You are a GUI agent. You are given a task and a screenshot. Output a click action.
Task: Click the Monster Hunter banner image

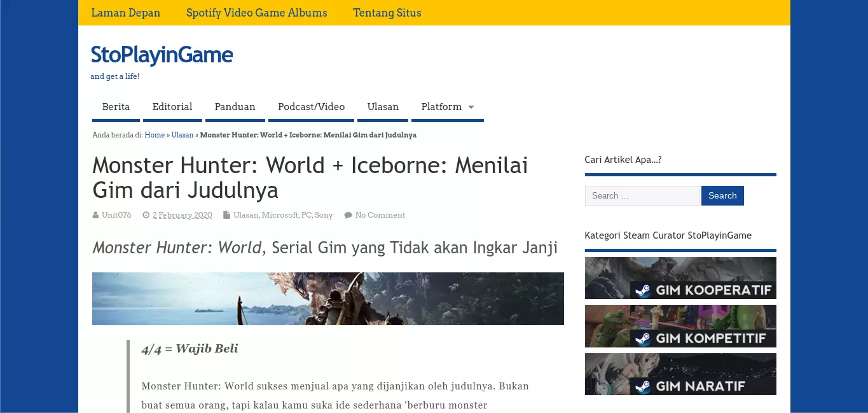(328, 298)
